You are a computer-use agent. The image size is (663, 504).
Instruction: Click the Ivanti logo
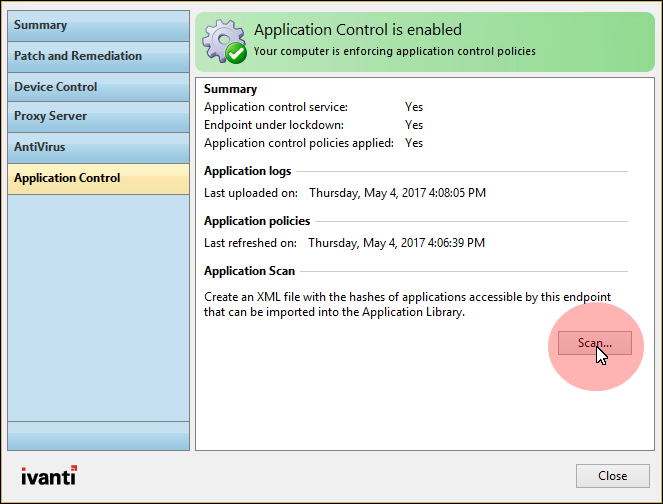click(x=48, y=475)
